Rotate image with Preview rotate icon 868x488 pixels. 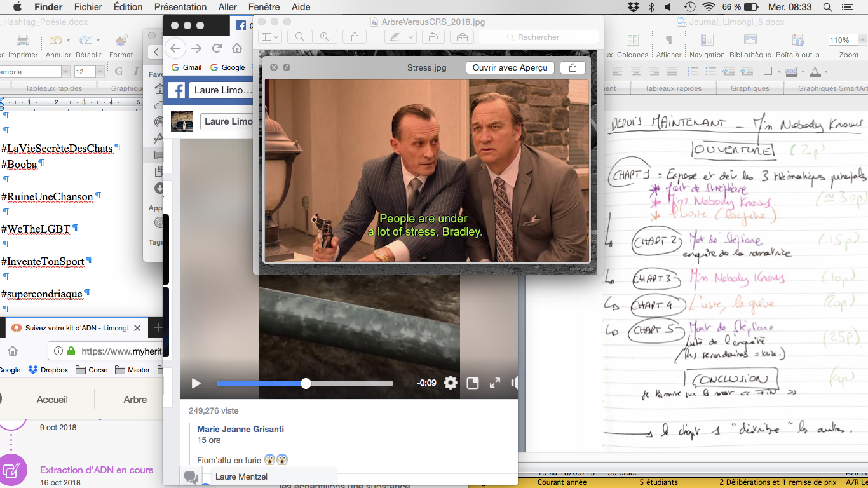433,37
